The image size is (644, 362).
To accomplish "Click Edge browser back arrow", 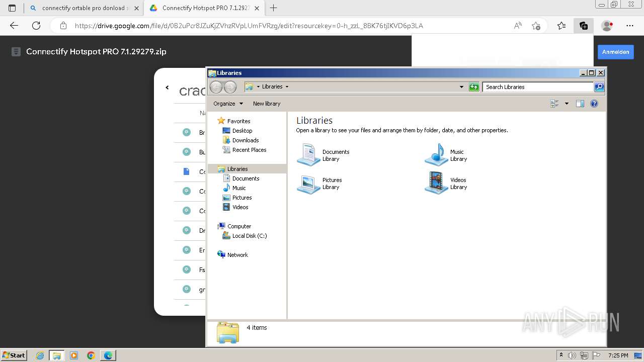I will click(14, 26).
